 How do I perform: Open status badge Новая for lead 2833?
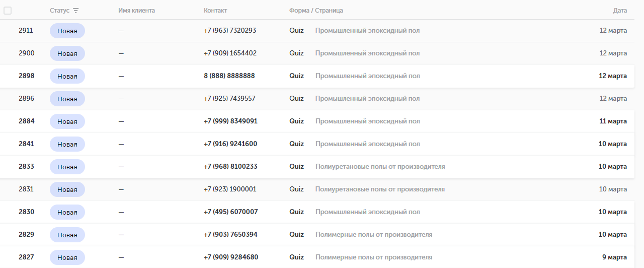[67, 167]
